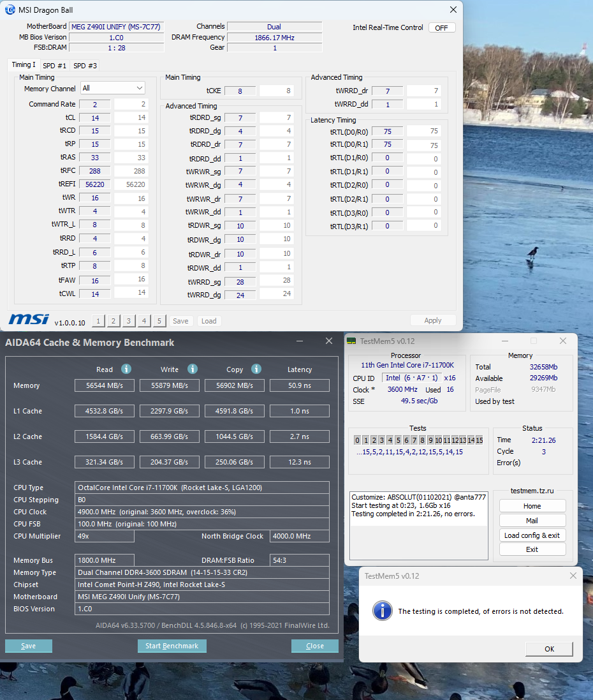The width and height of the screenshot is (593, 700).
Task: Click Mail button in TestMem5
Action: [532, 521]
